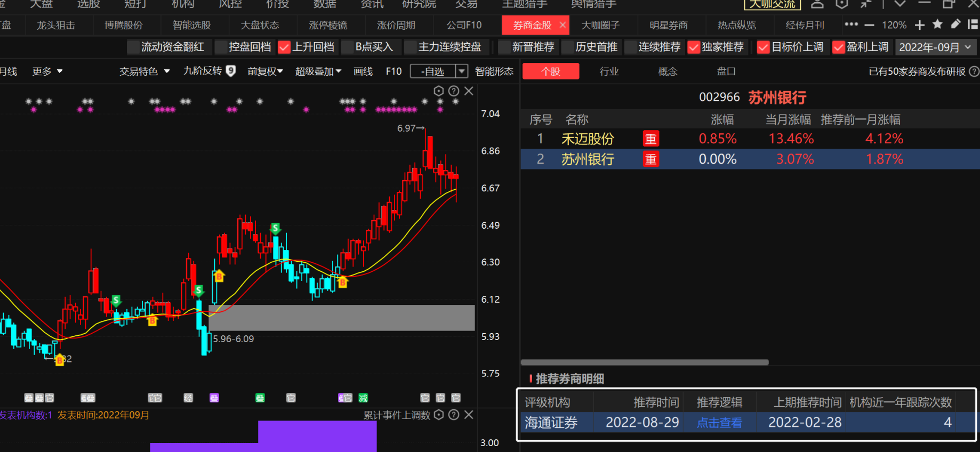The width and height of the screenshot is (980, 452).
Task: Open candlestick chart help question icon
Action: pos(454,91)
